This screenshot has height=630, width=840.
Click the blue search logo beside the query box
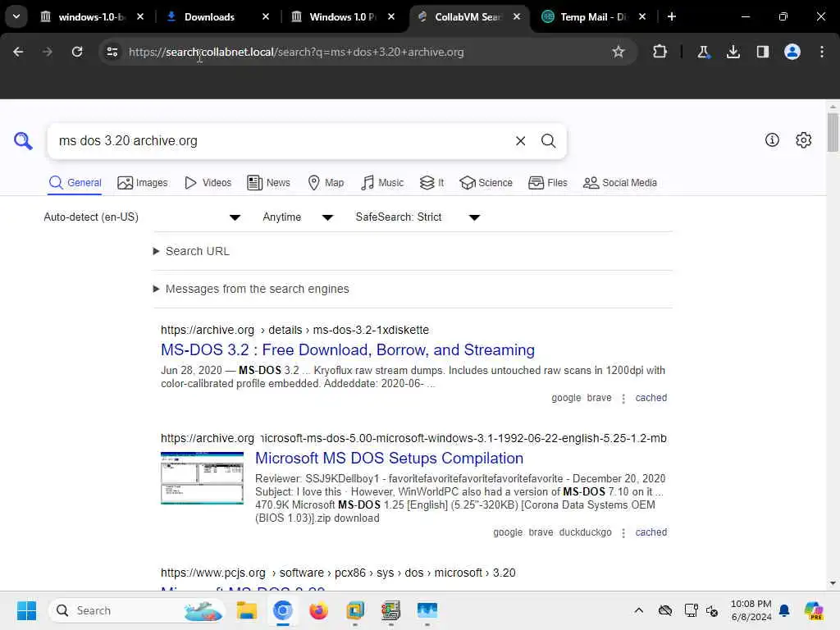click(x=23, y=141)
